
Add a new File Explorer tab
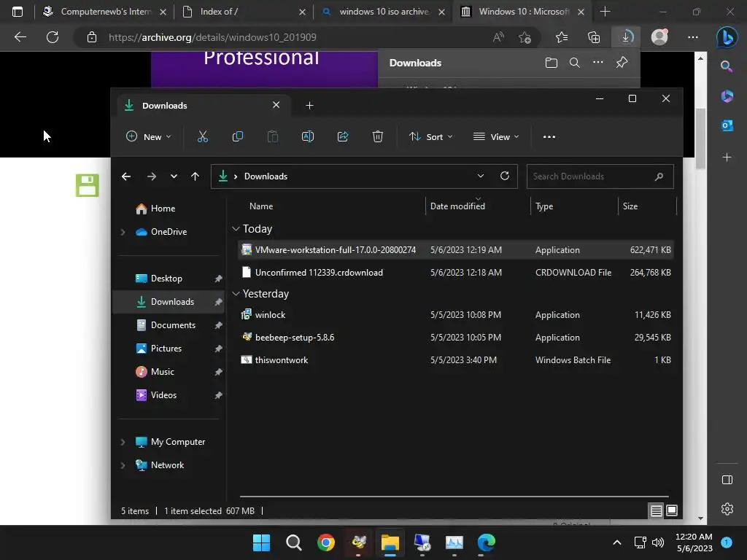click(x=309, y=105)
